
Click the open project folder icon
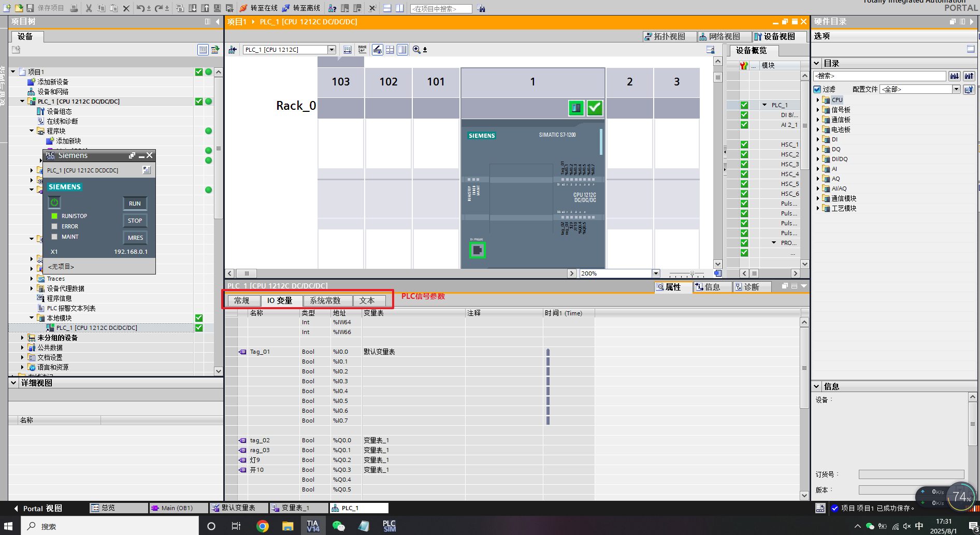19,8
